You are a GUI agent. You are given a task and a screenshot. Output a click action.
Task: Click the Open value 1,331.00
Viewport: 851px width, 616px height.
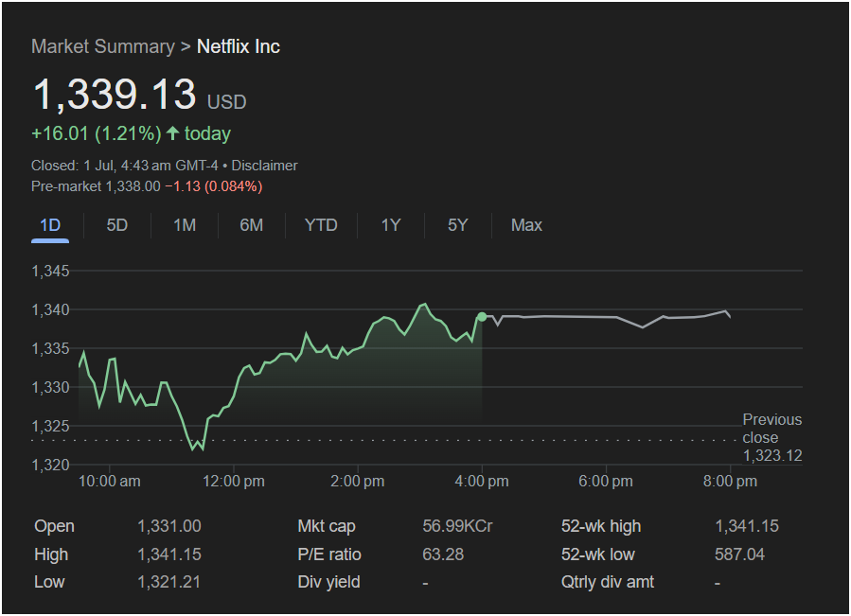tap(169, 526)
